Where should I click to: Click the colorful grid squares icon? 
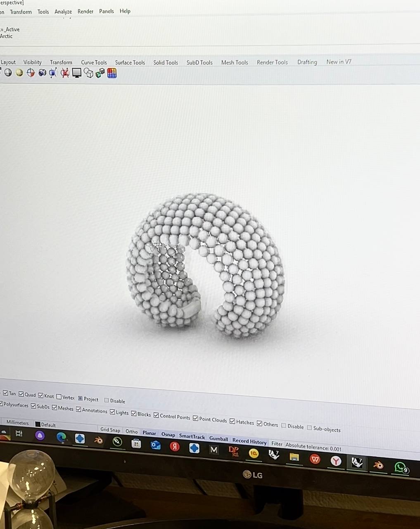[x=112, y=73]
